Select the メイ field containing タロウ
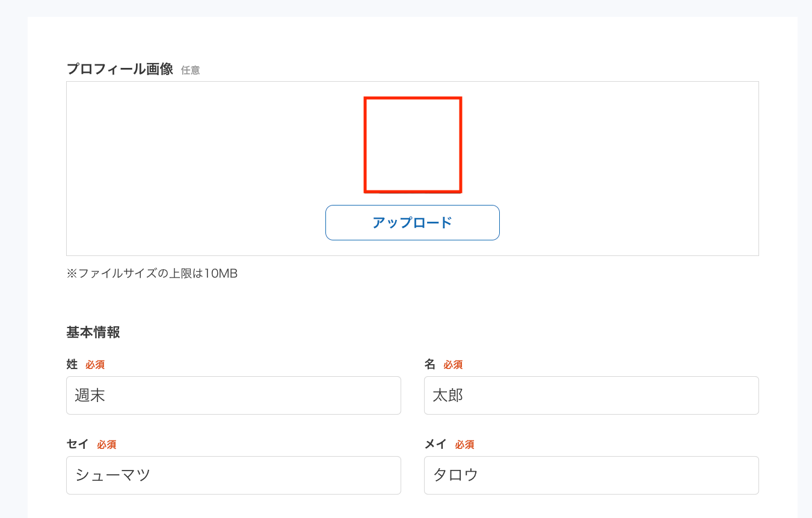This screenshot has width=812, height=518. (591, 475)
